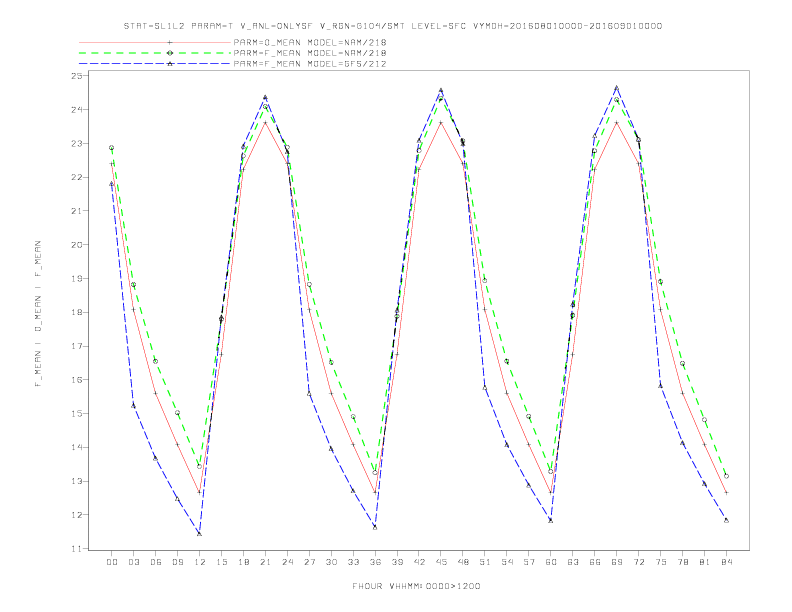Click forecast hour tick label 33
The image size is (792, 612).
(x=353, y=562)
